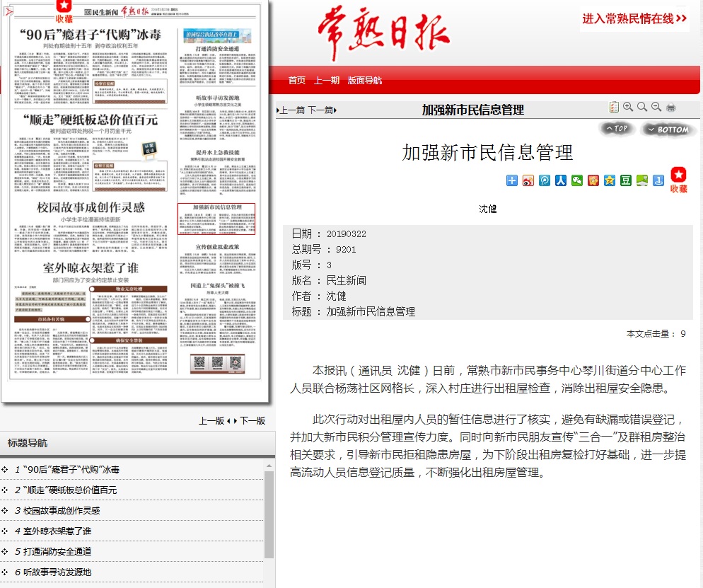This screenshot has width=703, height=588.
Task: Zoom in the article text
Action: click(628, 107)
